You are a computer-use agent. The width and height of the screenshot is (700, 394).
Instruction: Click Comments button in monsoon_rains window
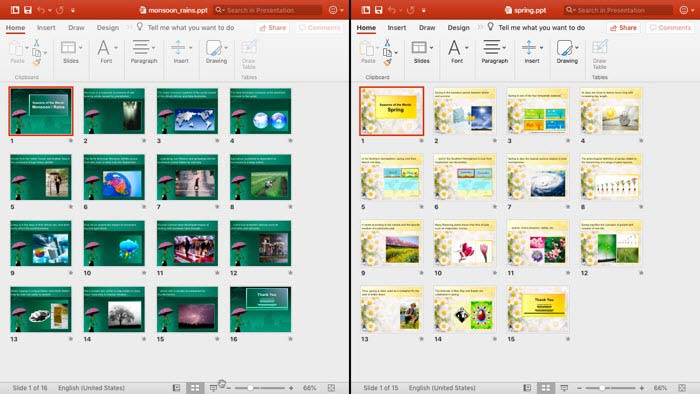320,28
